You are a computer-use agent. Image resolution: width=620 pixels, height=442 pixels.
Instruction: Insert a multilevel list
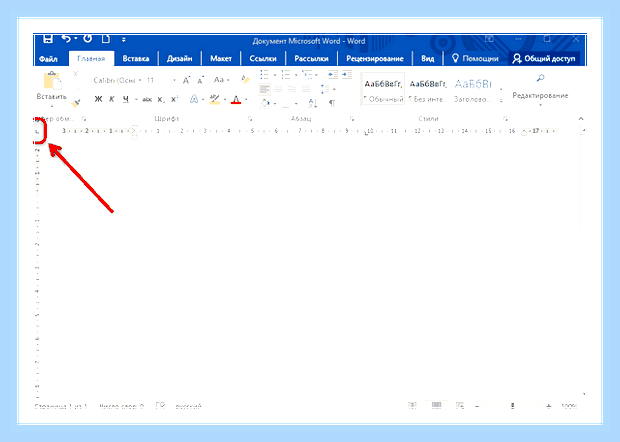[307, 74]
